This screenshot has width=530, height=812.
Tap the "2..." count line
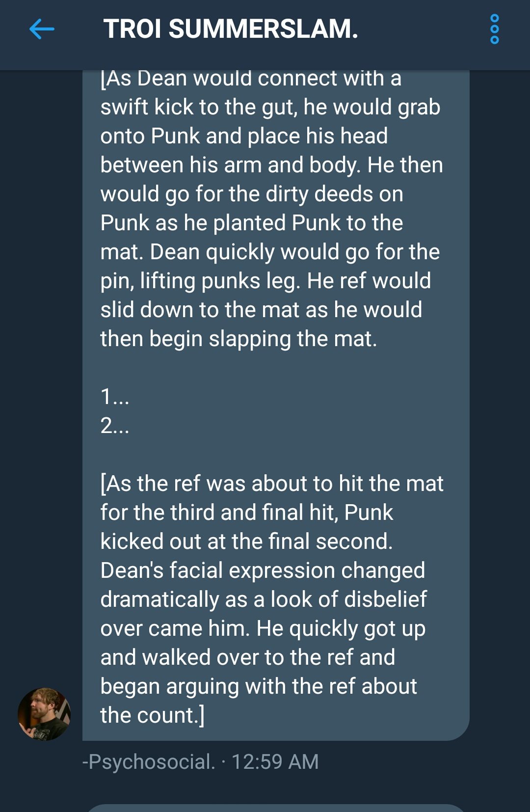point(115,426)
